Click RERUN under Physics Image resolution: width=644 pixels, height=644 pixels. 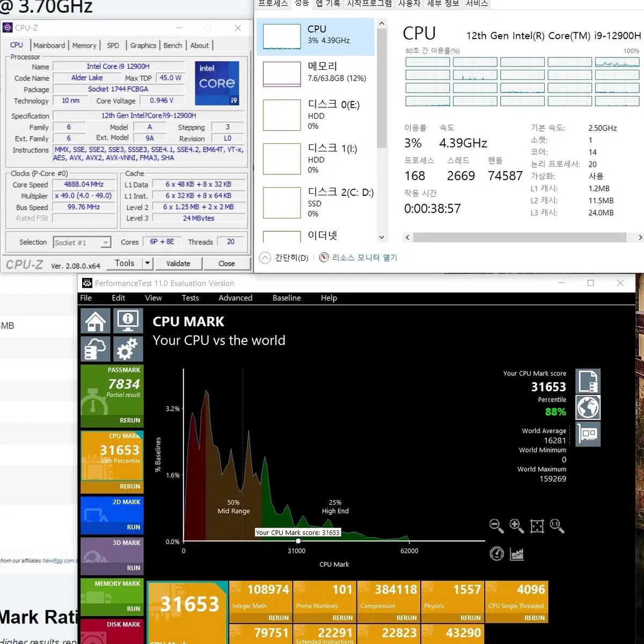[470, 618]
